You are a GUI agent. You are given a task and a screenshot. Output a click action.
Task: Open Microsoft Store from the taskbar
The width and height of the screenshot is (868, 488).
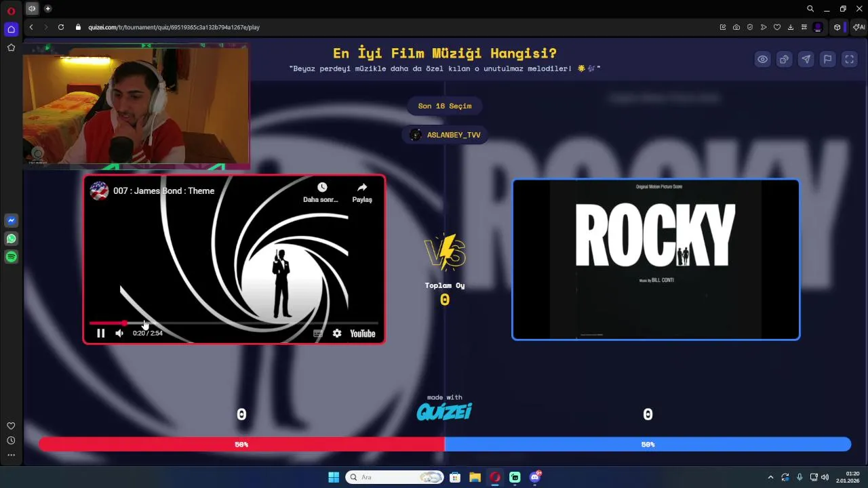coord(455,477)
